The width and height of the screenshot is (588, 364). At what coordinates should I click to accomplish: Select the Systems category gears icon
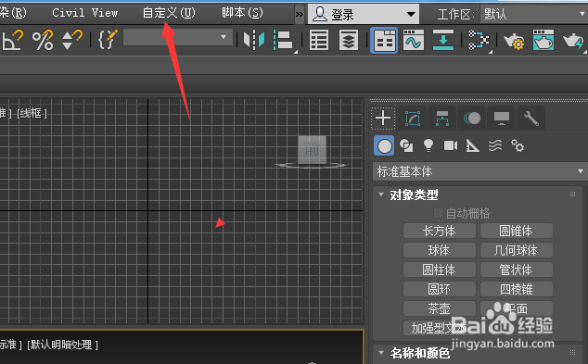518,145
